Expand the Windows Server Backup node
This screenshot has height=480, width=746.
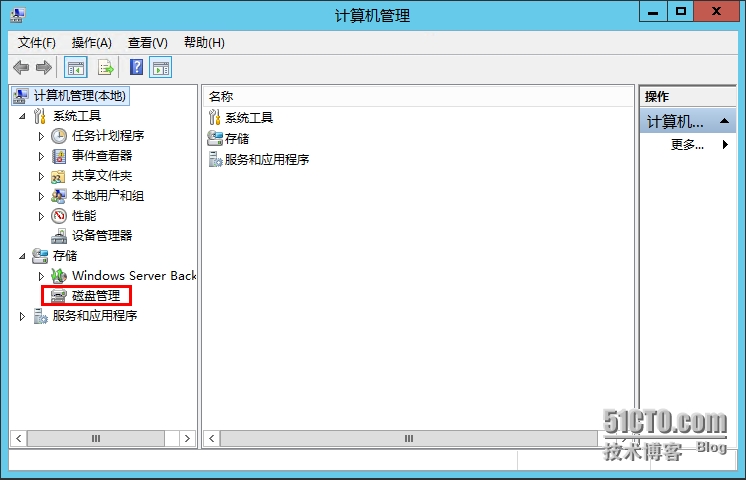[41, 276]
